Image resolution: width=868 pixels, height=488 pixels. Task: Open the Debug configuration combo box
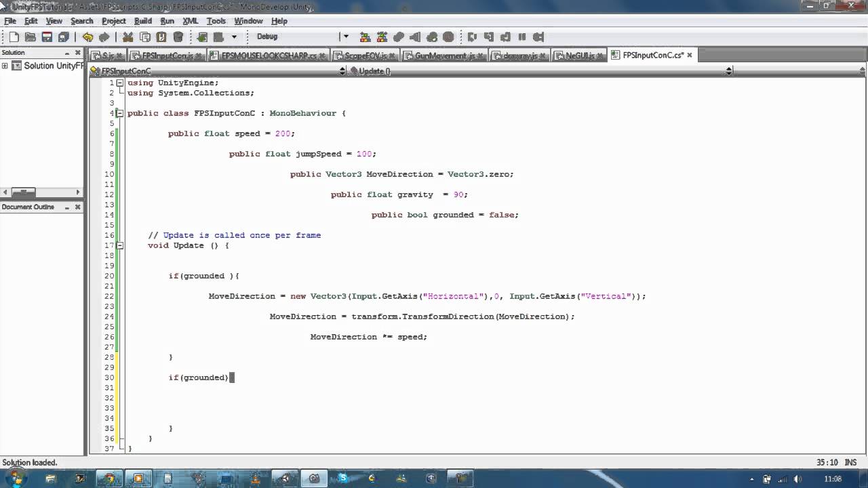click(x=302, y=37)
